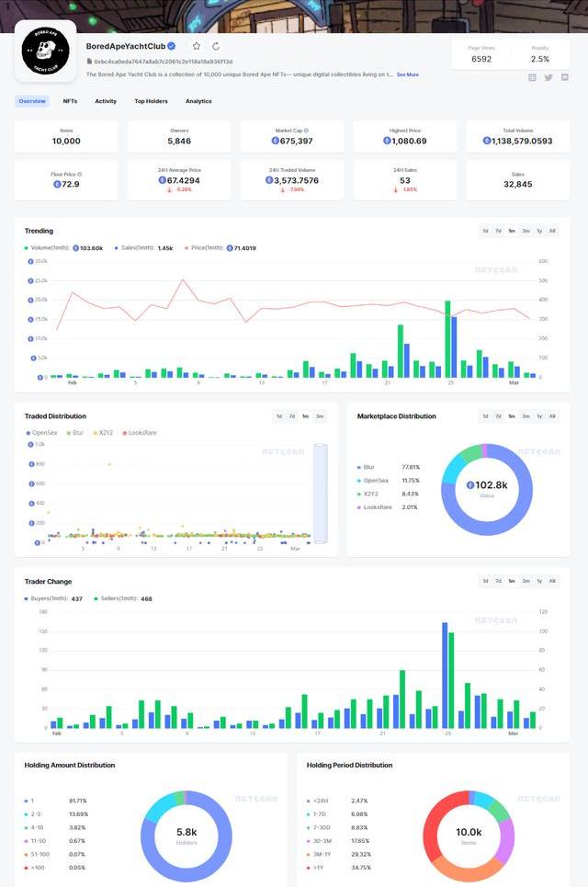Click the Holding Period 10.0k donut chart
The image size is (588, 887).
click(469, 836)
